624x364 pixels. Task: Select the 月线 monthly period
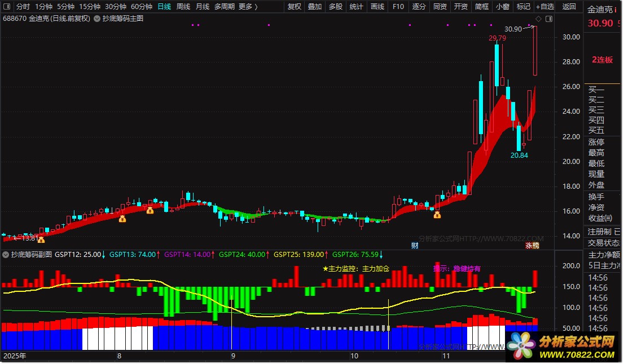203,6
